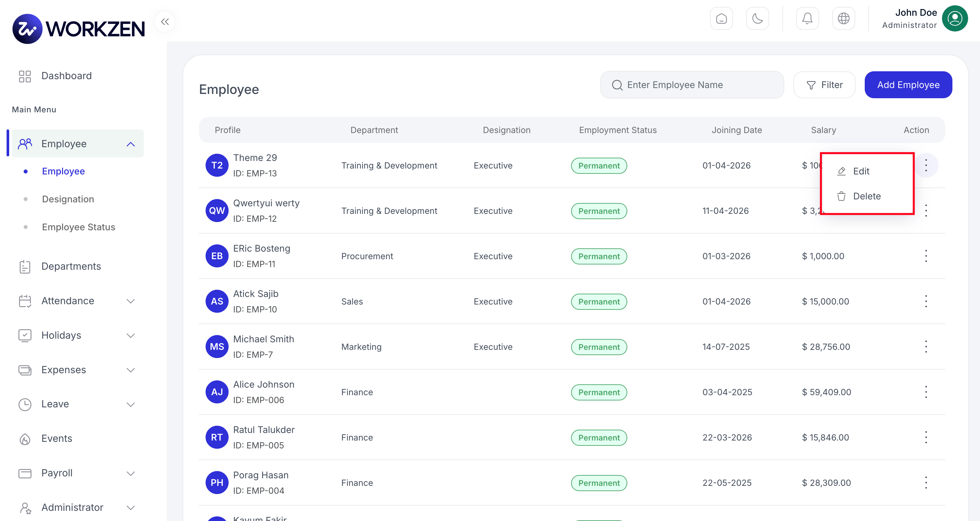Screen dimensions: 980x521
Task: Click the Salary column header
Action: click(x=823, y=130)
